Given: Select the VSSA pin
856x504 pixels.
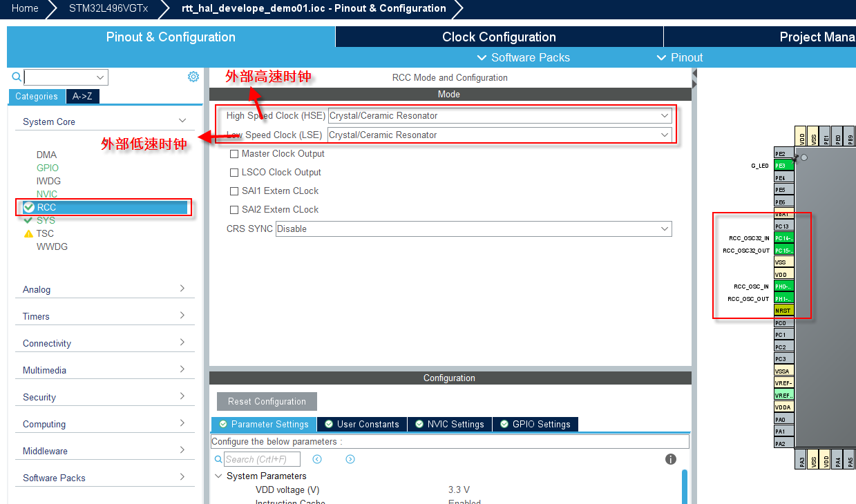Looking at the screenshot, I should coord(783,371).
